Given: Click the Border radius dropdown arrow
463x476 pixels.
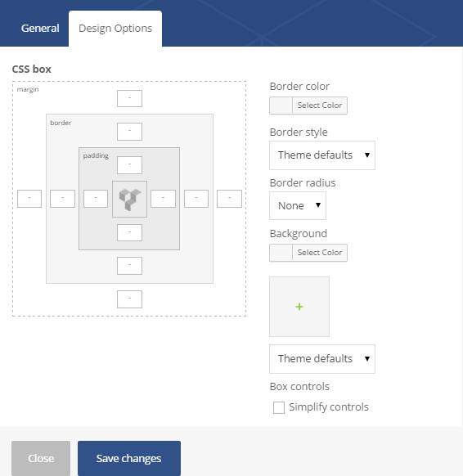Looking at the screenshot, I should (x=318, y=205).
